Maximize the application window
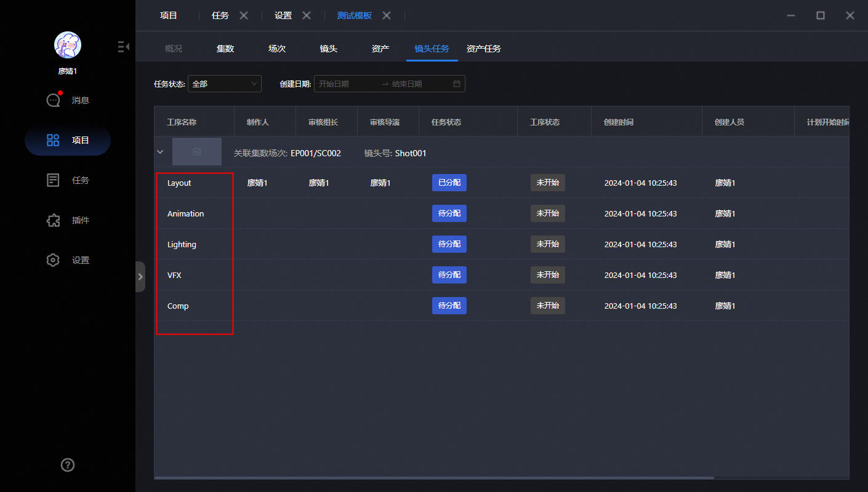Viewport: 868px width, 492px height. coord(821,15)
